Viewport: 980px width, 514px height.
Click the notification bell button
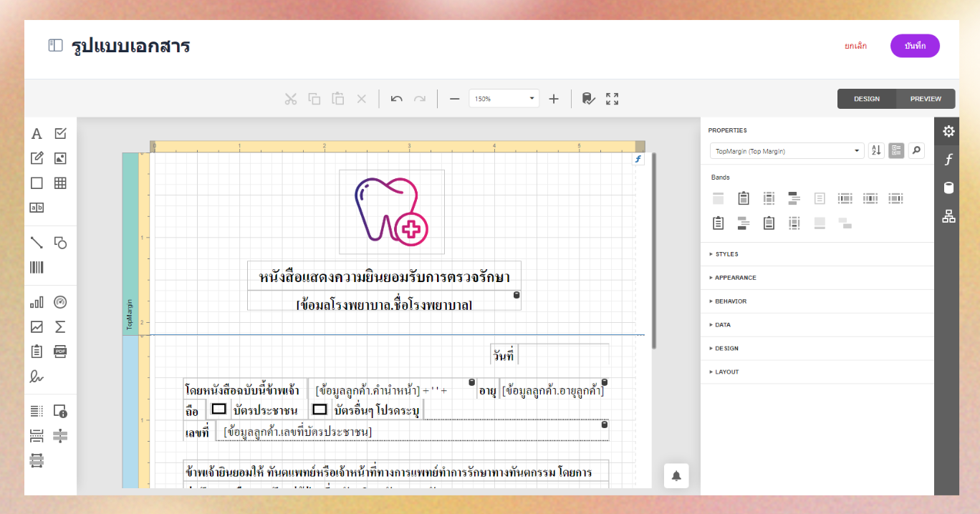pos(676,476)
